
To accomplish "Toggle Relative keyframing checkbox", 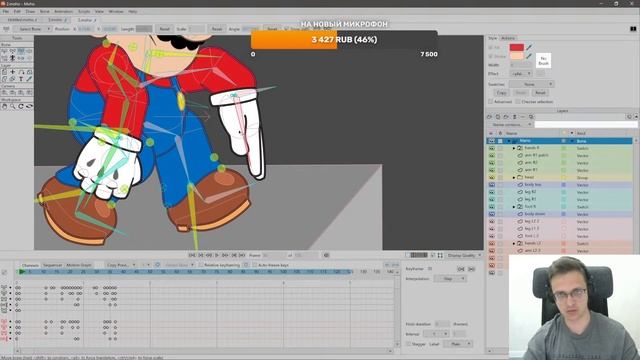I will (201, 265).
